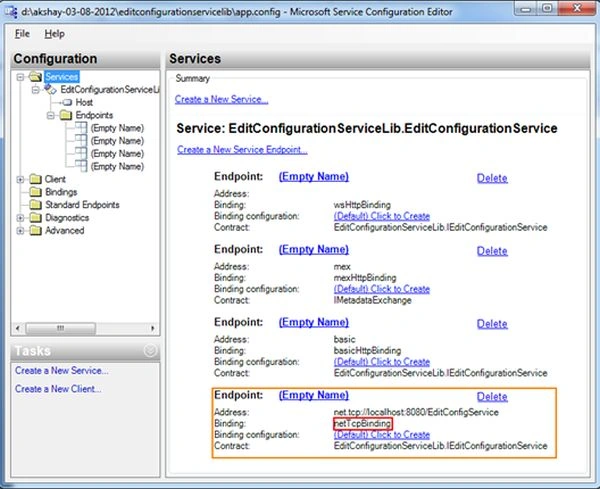Image resolution: width=600 pixels, height=489 pixels.
Task: Click Create a New Client in Tasks
Action: click(58, 389)
